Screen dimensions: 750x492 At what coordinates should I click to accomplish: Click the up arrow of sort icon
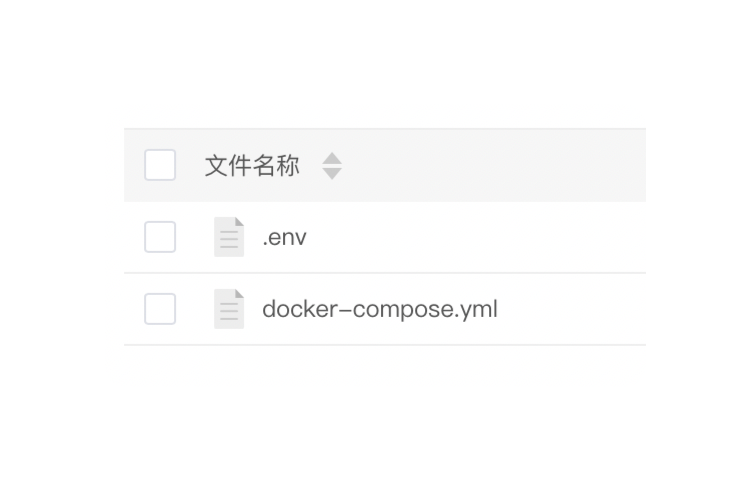(332, 158)
